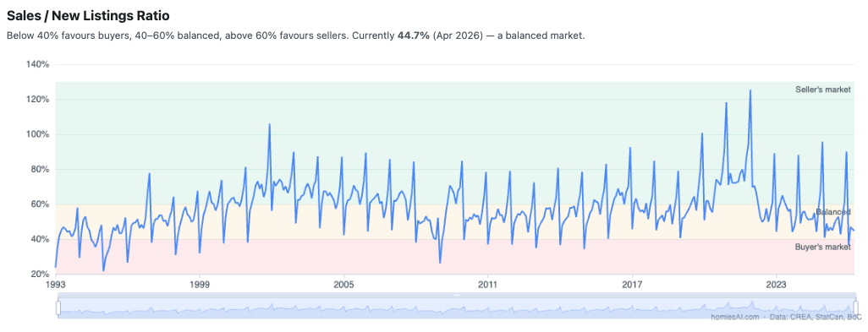Click the 2002 spike near 106% on chart
This screenshot has width=868, height=332.
tap(270, 124)
